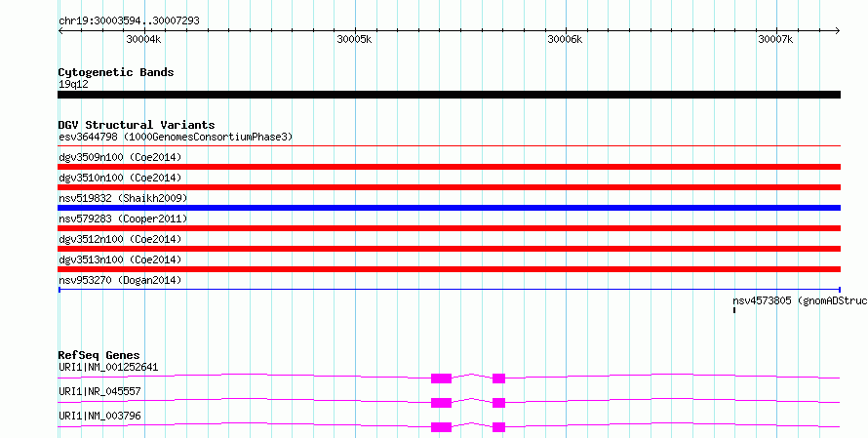Select the larger exon block of NM_001252641
The width and height of the screenshot is (868, 438).
click(441, 378)
